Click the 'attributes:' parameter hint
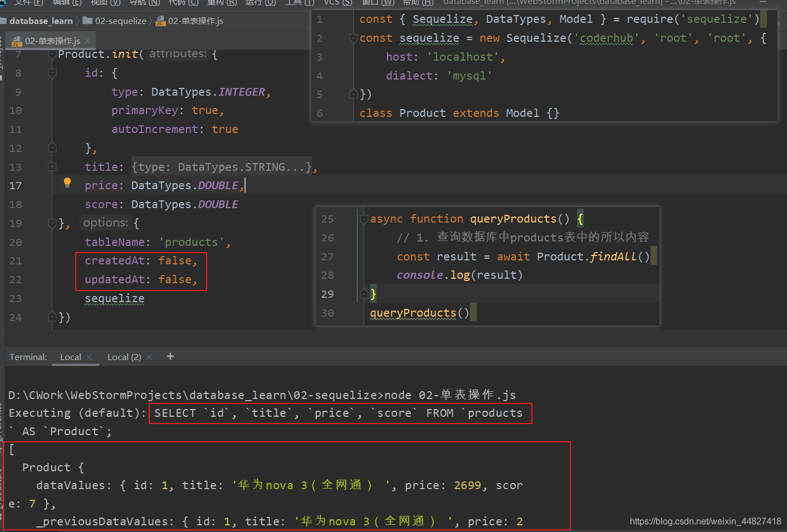Screen dimensions: 787x532 tap(178, 53)
